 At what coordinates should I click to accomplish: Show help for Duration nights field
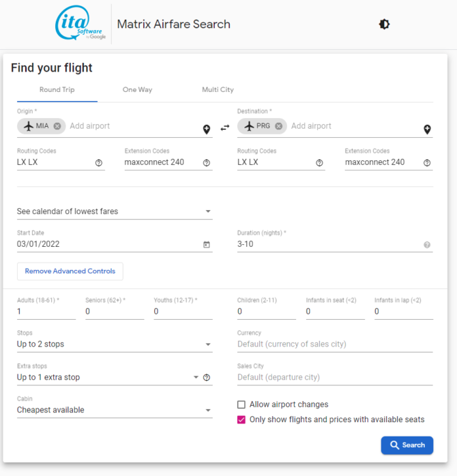pos(427,245)
